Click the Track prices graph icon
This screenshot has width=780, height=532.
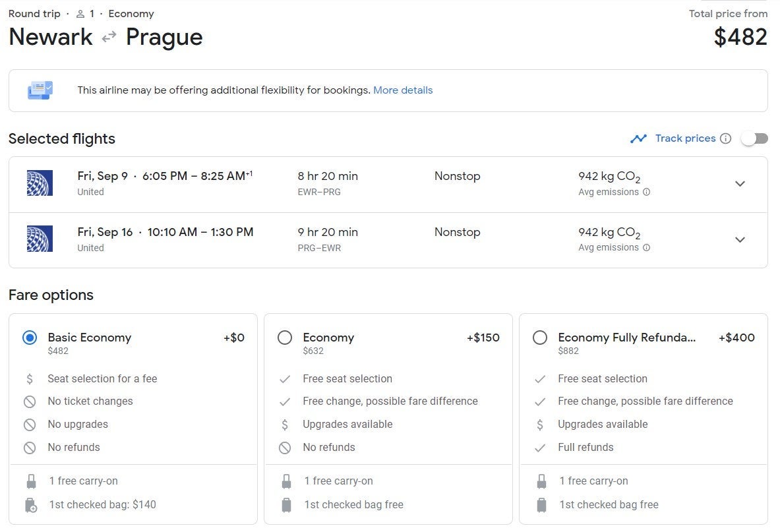[x=638, y=138]
